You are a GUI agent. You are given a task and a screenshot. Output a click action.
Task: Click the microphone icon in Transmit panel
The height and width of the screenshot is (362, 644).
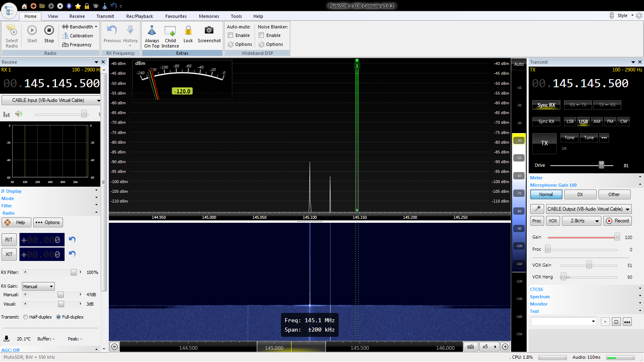pos(537,209)
